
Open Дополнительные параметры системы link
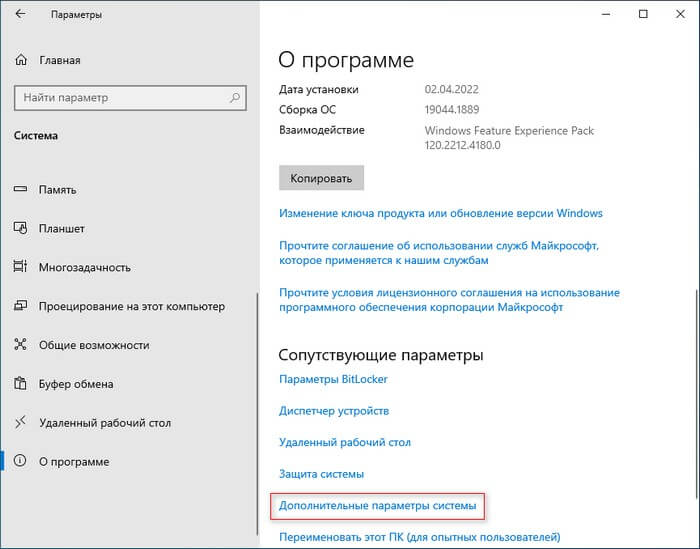378,506
